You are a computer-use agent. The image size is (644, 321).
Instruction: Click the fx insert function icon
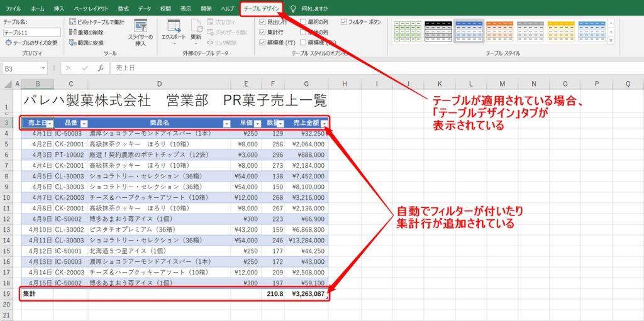pyautogui.click(x=101, y=68)
